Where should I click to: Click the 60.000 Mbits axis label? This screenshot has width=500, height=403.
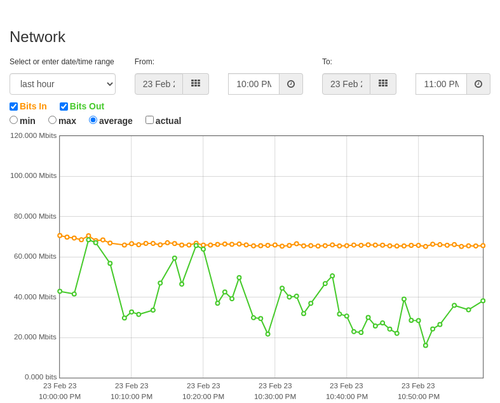35,256
